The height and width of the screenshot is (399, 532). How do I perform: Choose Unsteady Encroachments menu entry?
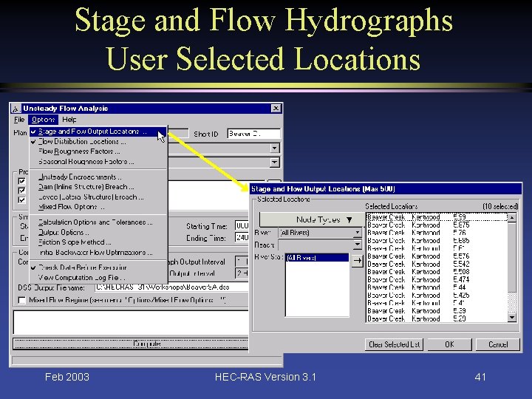pyautogui.click(x=98, y=177)
